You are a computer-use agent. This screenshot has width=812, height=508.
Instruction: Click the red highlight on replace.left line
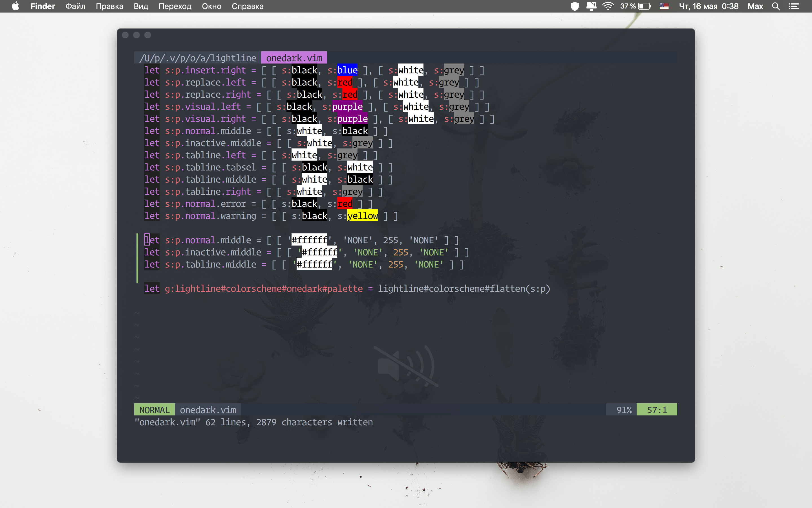tap(345, 82)
